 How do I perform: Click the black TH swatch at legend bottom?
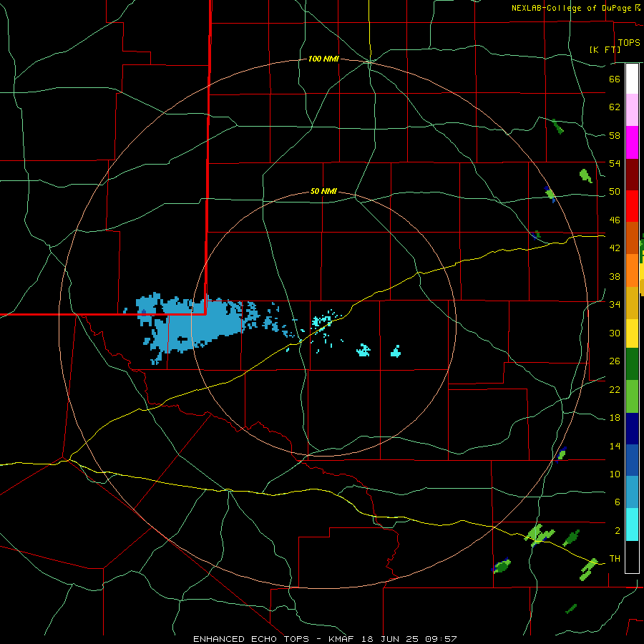pos(632,556)
